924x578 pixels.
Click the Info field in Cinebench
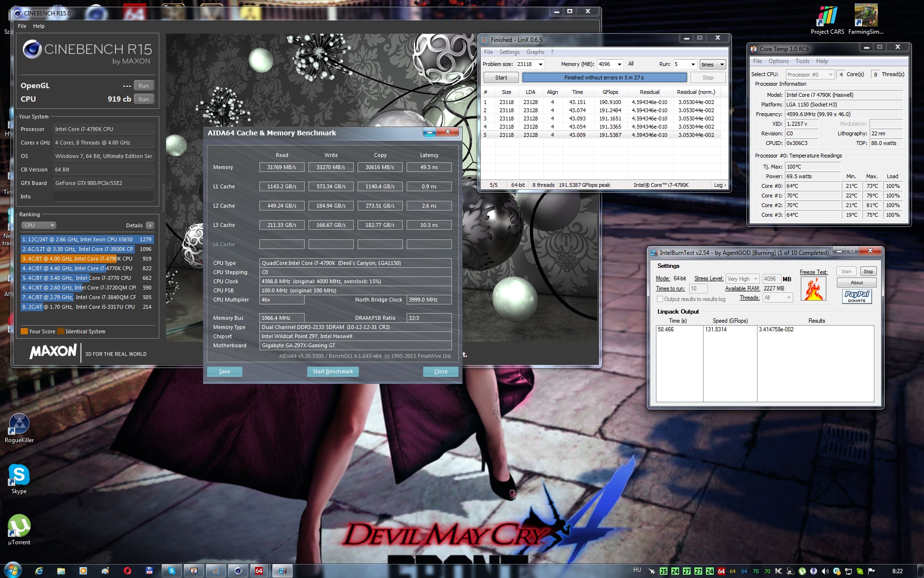[x=103, y=197]
